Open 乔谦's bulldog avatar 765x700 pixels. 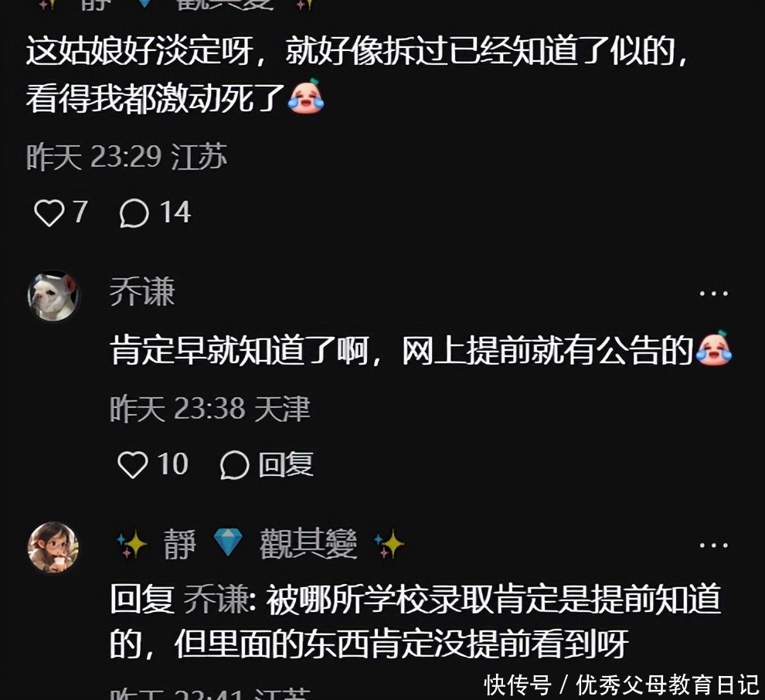tap(53, 296)
